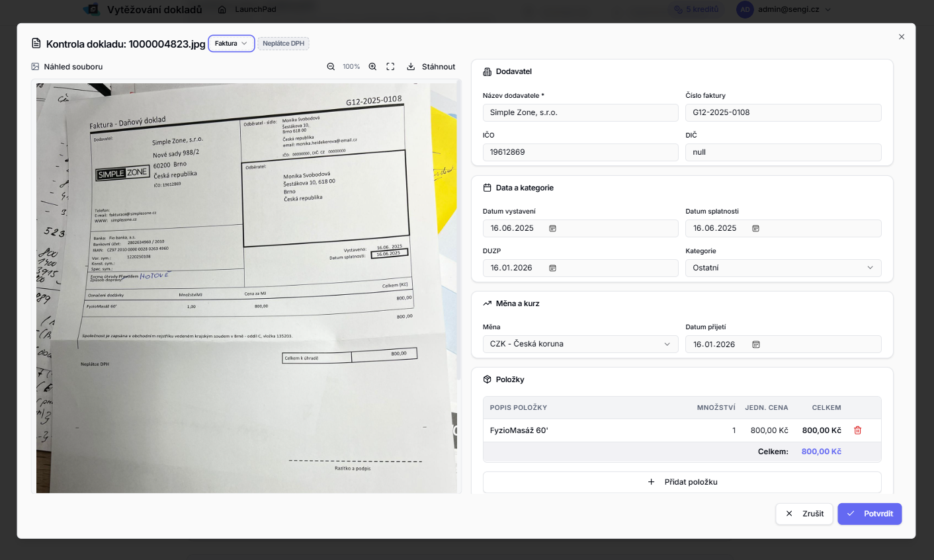Zoom in the document preview

[372, 67]
